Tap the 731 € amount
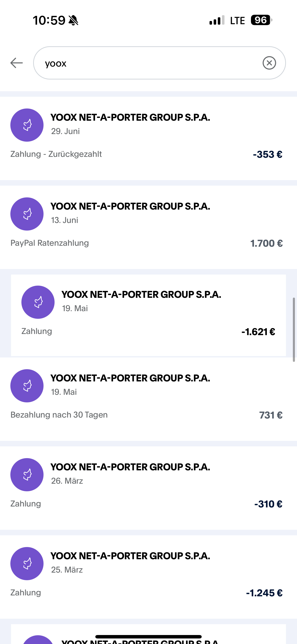This screenshot has height=644, width=297. pyautogui.click(x=271, y=415)
